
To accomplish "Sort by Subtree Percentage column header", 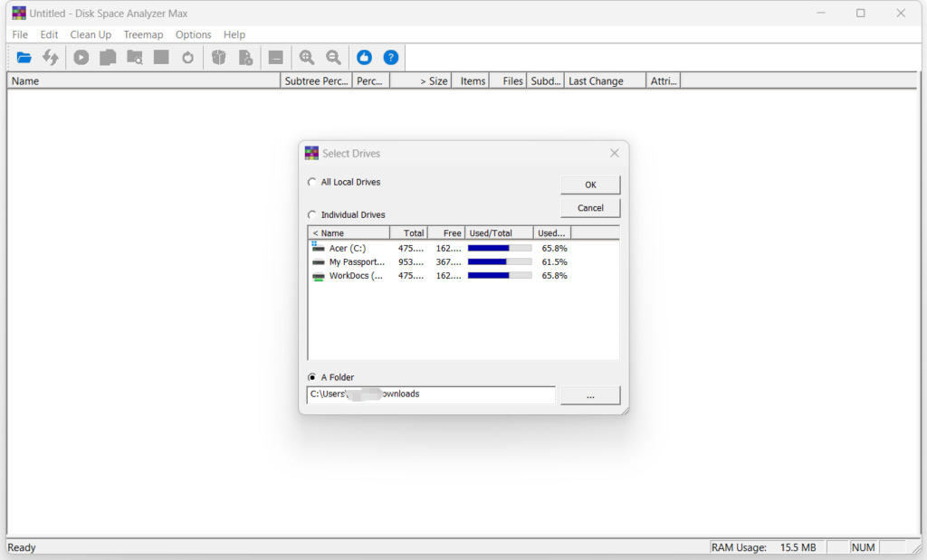I will 316,81.
